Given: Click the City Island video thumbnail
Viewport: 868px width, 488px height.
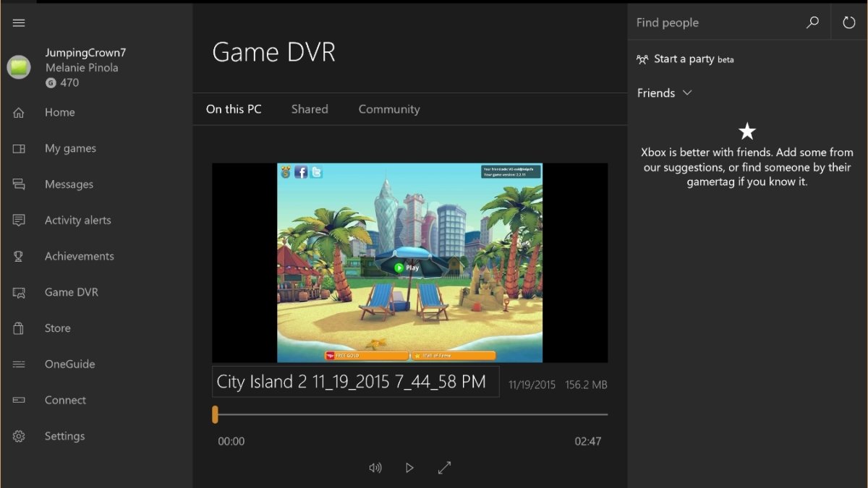Looking at the screenshot, I should (x=409, y=262).
